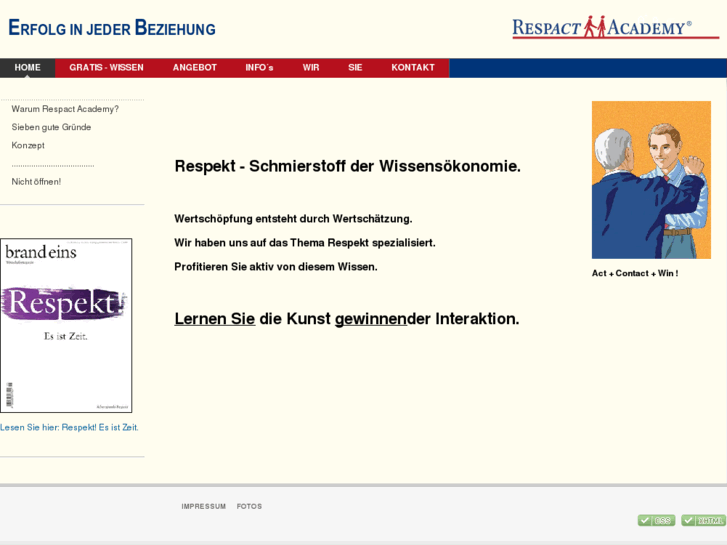Click 'Wertschöpfung entsteht durch Wertschätzung.' line
Image resolution: width=727 pixels, height=545 pixels.
pyautogui.click(x=293, y=219)
